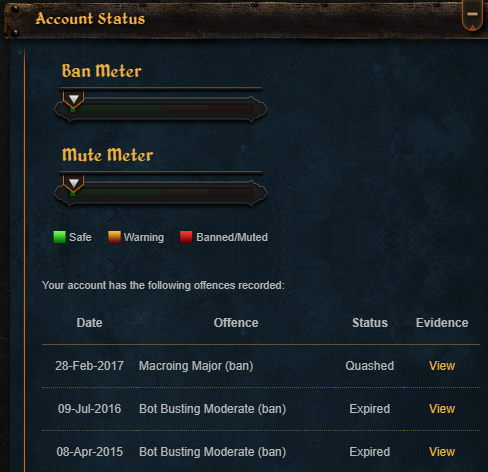
Task: View evidence for the 08-Apr-2015 offence
Action: 442,452
